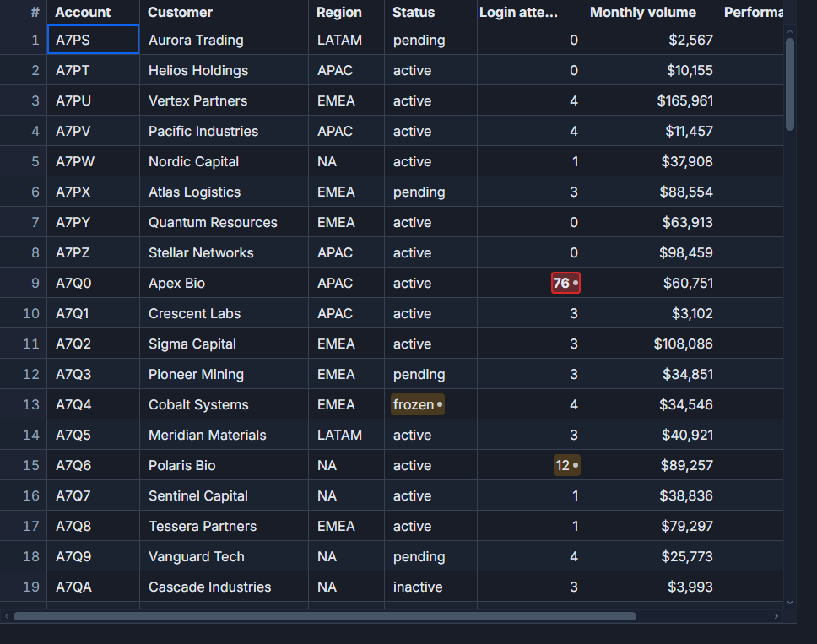Click the inactive status cell for Cascade Industries
Image resolution: width=817 pixels, height=644 pixels.
point(431,587)
